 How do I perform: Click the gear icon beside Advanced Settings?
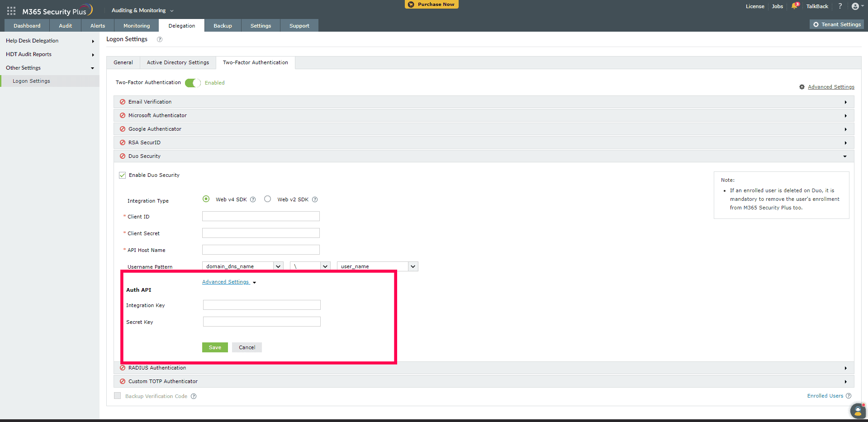point(802,87)
